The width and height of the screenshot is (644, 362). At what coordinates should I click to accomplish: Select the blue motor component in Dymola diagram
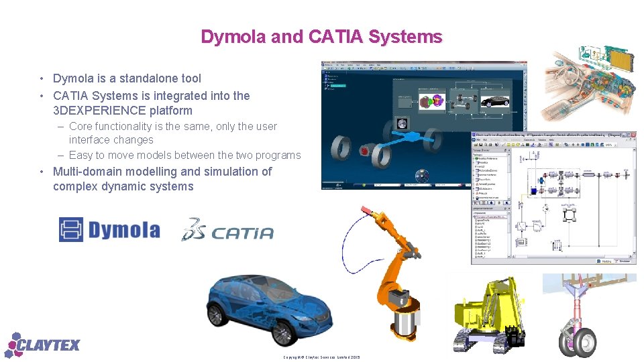(534, 191)
